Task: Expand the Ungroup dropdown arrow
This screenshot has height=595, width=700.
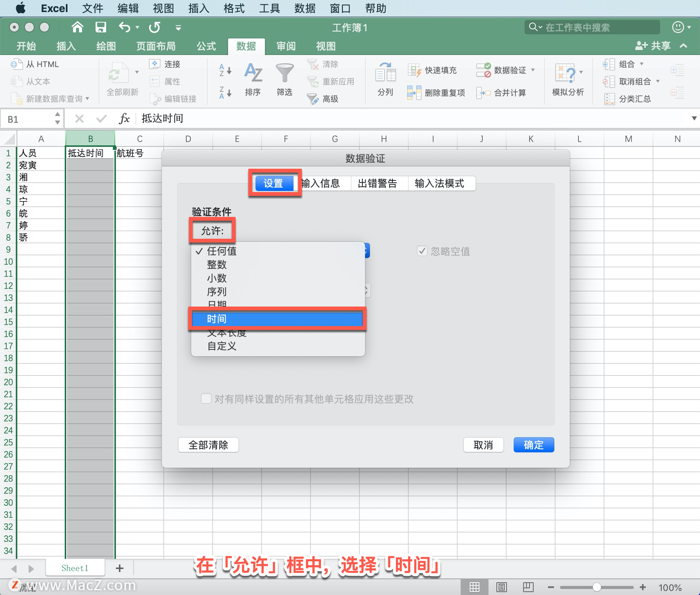Action: (658, 81)
